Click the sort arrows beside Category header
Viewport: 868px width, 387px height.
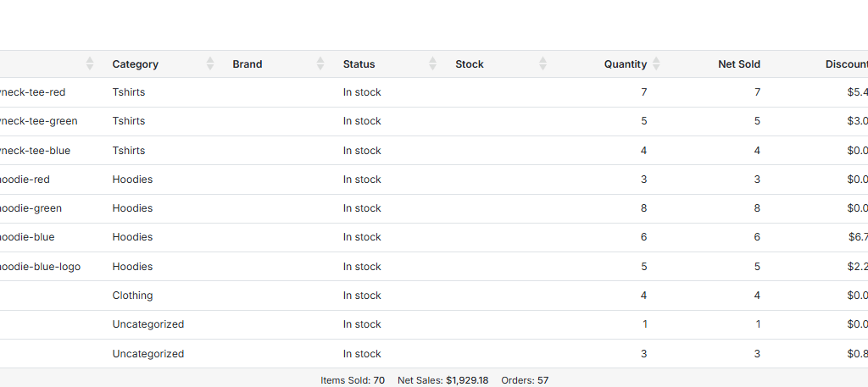(x=210, y=64)
